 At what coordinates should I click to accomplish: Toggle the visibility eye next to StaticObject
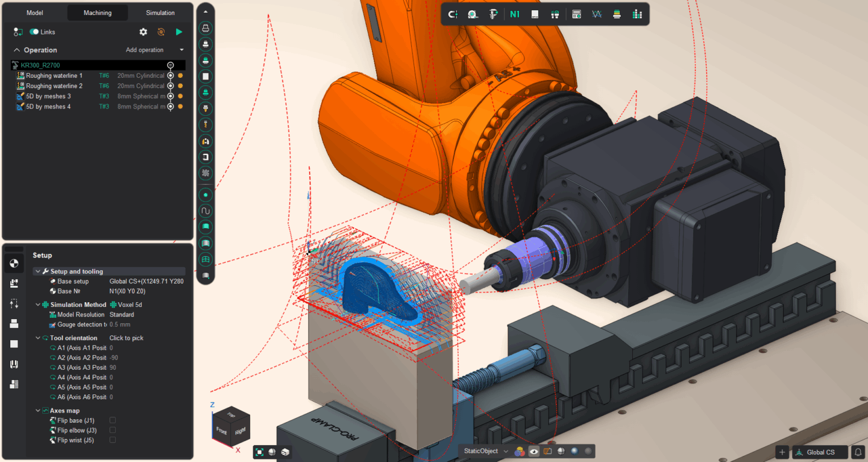coord(533,451)
